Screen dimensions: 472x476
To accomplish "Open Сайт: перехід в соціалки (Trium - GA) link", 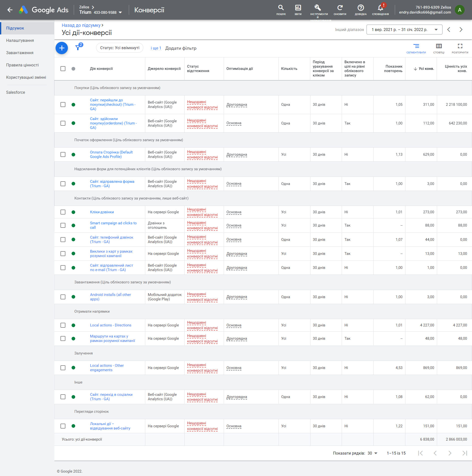I will 111,397.
